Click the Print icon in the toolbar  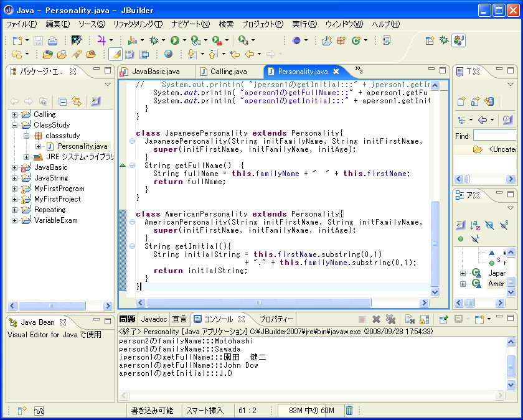click(53, 40)
